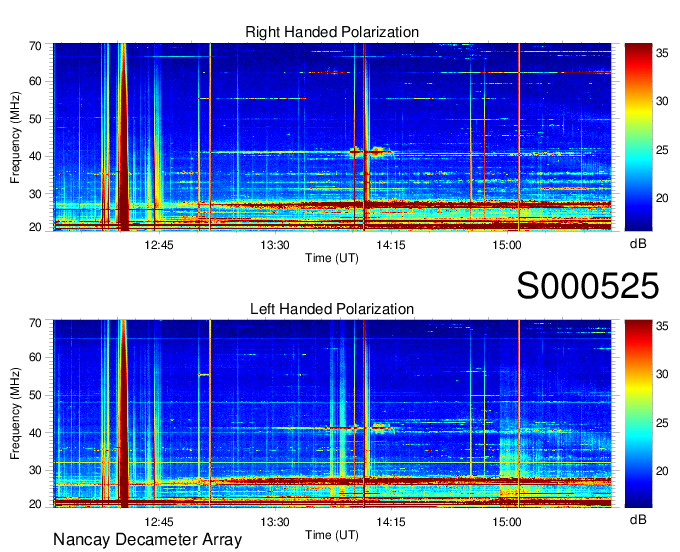The image size is (680, 552).
Task: Click 35 label on Left Handed color bar
Action: 662,326
